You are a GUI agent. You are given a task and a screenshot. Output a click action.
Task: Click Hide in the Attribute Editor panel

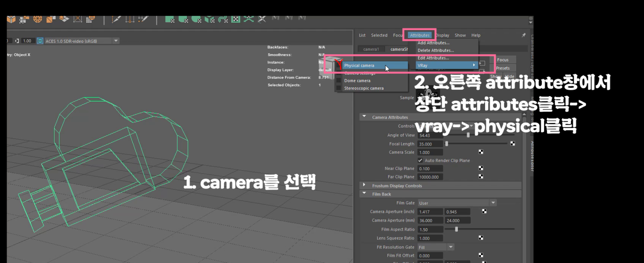[x=509, y=76]
